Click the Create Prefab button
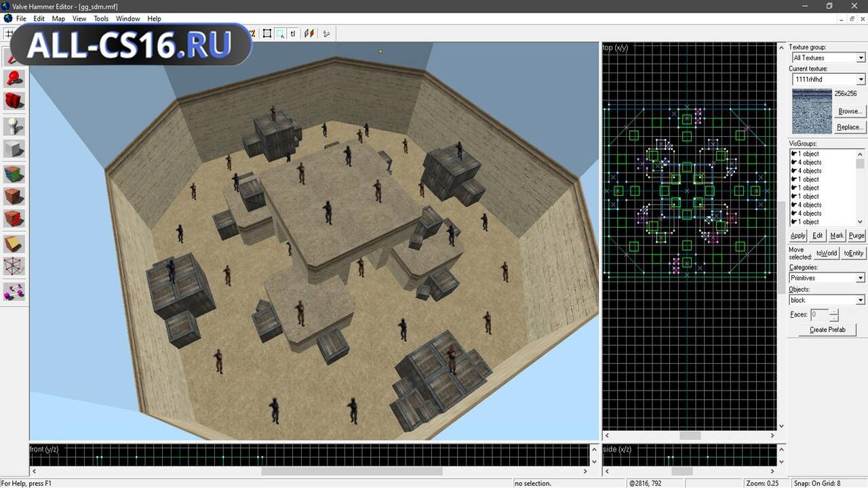868x488 pixels. [x=827, y=330]
